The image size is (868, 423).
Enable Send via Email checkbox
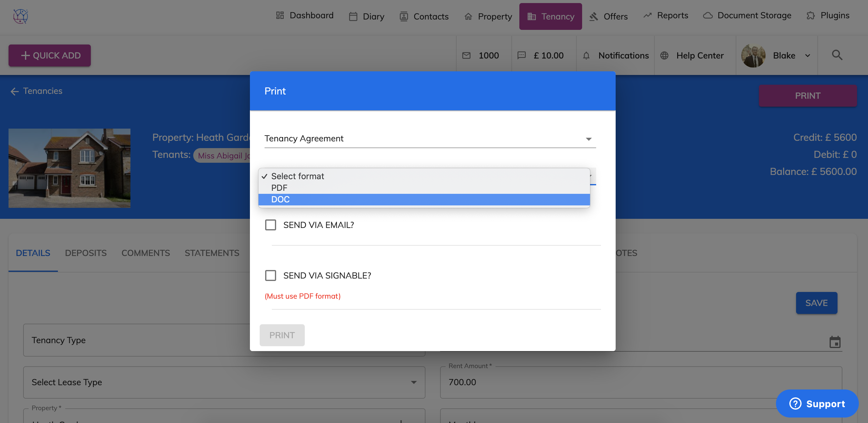(270, 225)
